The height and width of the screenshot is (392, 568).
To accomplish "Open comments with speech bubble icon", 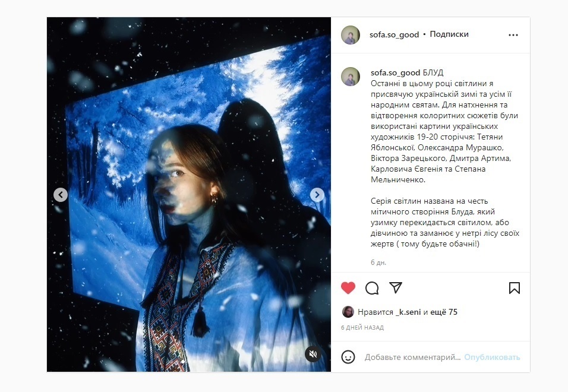I will 372,288.
